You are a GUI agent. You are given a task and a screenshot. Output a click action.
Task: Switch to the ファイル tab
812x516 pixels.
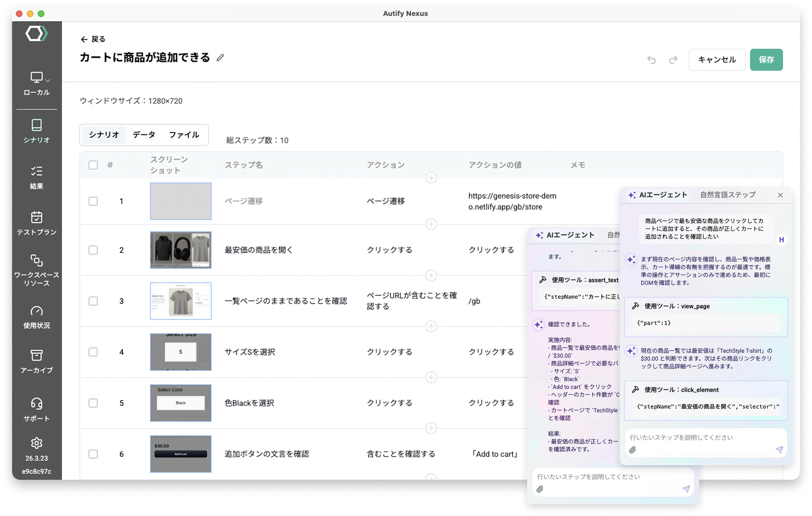(x=184, y=135)
